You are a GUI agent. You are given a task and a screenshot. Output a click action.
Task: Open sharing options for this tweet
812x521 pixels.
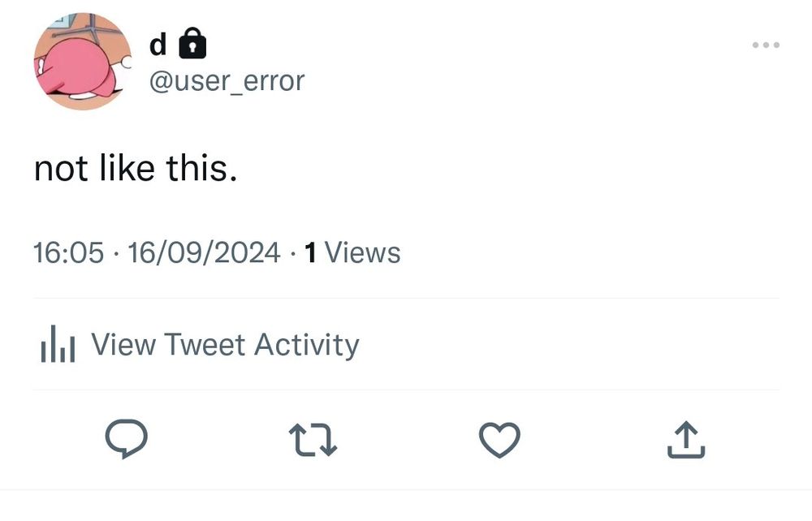pyautogui.click(x=686, y=440)
